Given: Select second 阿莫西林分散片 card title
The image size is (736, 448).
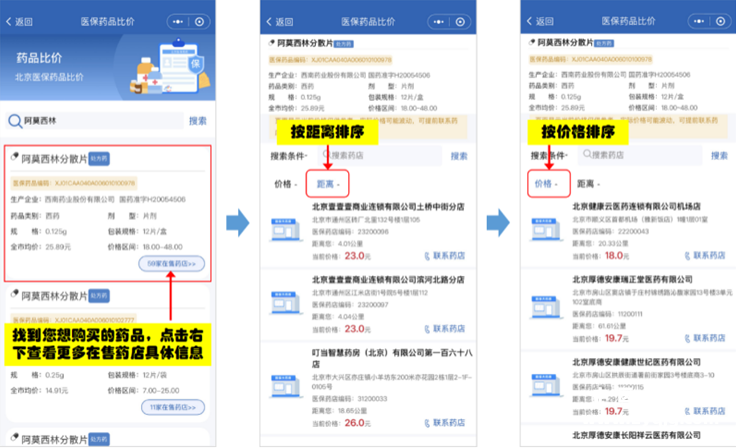Looking at the screenshot, I should point(54,296).
